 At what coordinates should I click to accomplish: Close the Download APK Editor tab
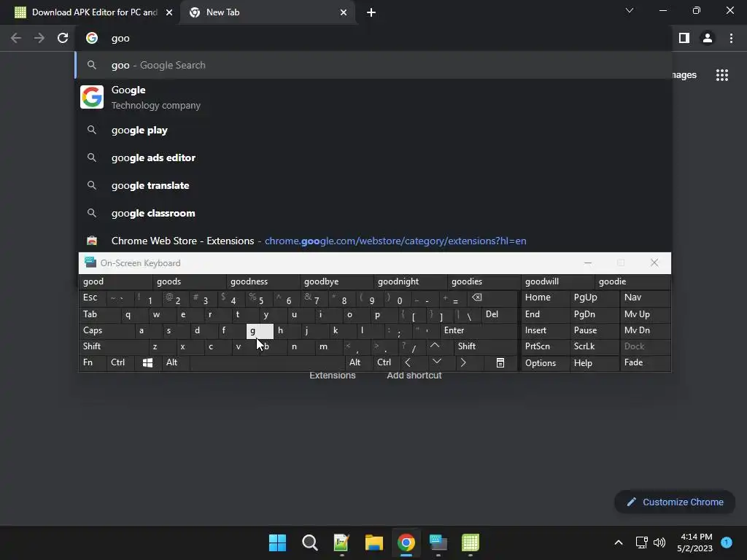[x=169, y=12]
